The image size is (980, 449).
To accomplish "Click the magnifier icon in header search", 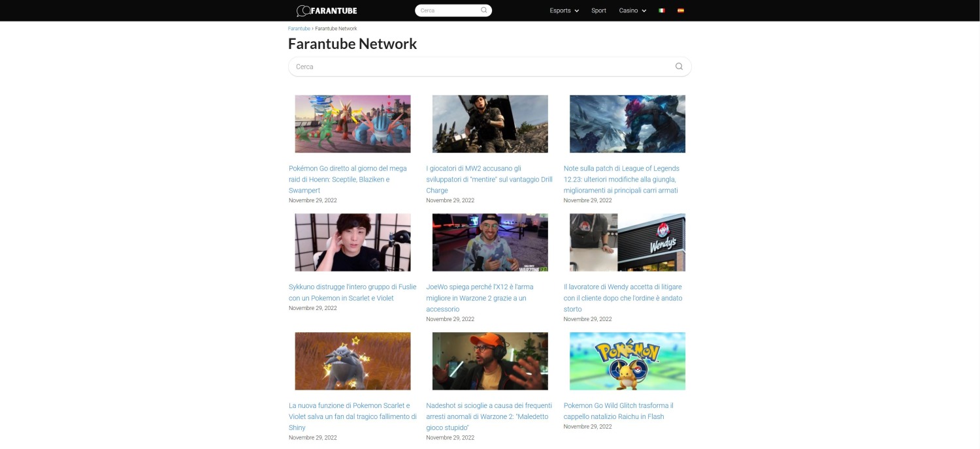I will pyautogui.click(x=484, y=10).
